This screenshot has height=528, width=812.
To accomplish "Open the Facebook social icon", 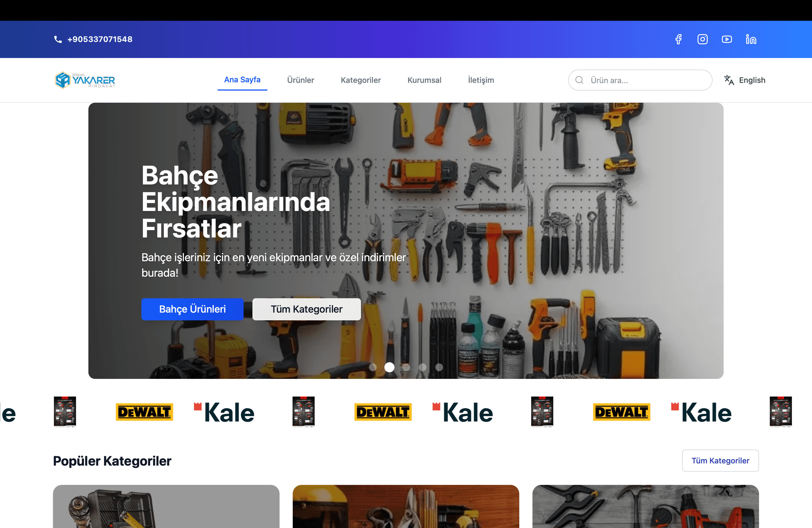I will pos(678,39).
